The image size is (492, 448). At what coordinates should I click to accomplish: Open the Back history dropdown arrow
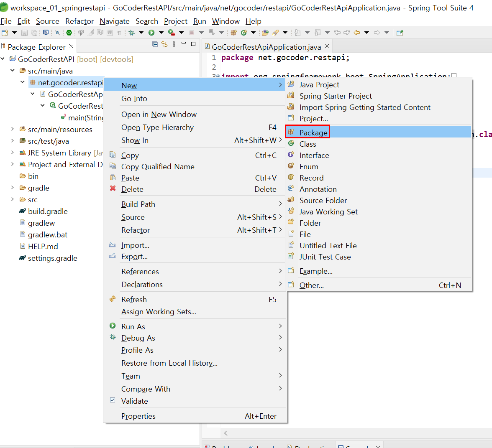point(366,33)
